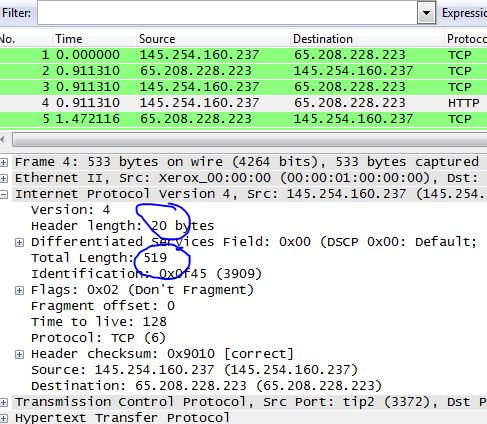Image resolution: width=487 pixels, height=424 pixels.
Task: Select the Internet Protocol Version 4 line
Action: (250, 194)
